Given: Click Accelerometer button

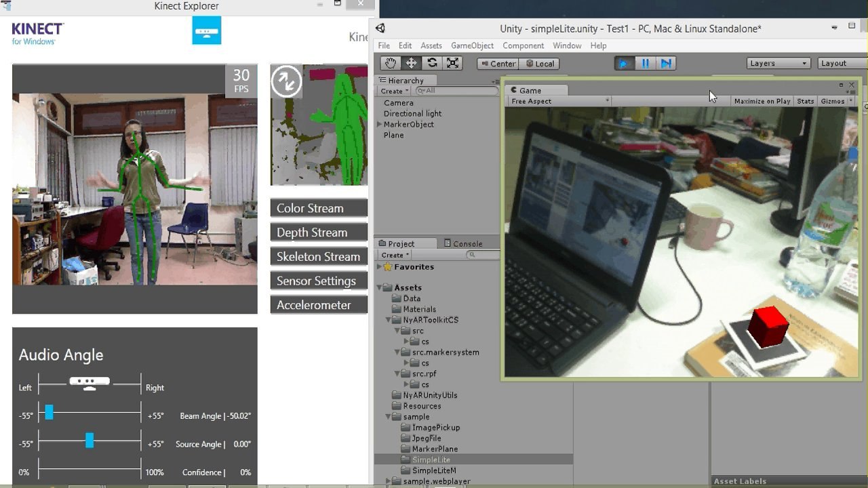Looking at the screenshot, I should point(319,305).
